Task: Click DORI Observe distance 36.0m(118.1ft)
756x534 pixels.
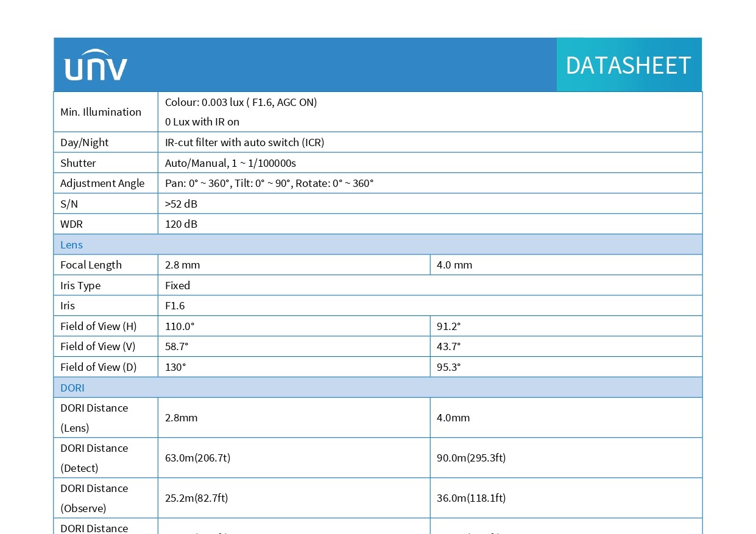Action: coord(471,498)
